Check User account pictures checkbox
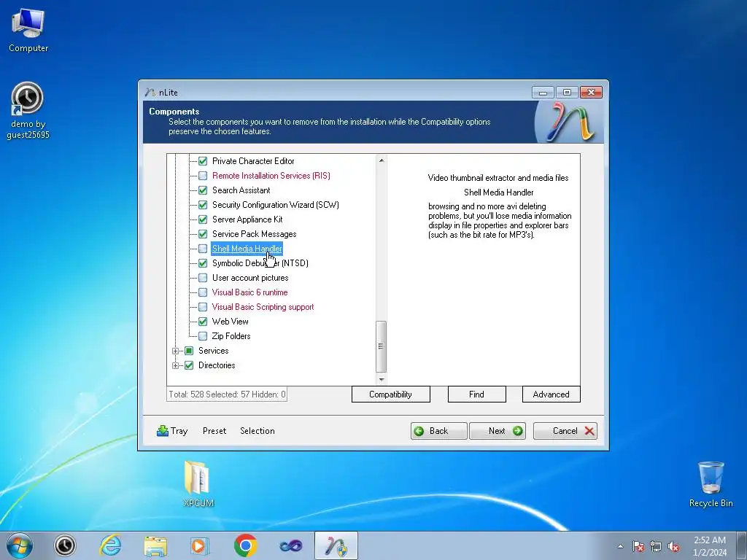The width and height of the screenshot is (747, 560). [203, 278]
